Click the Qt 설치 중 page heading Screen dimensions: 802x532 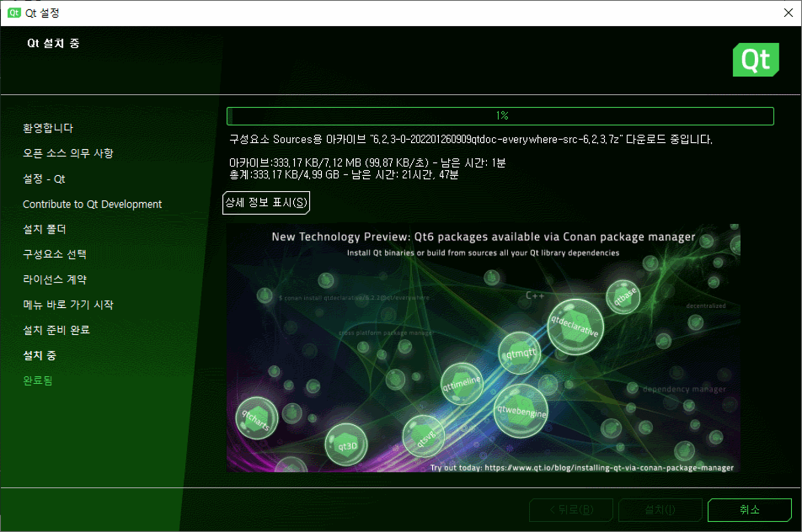point(53,43)
